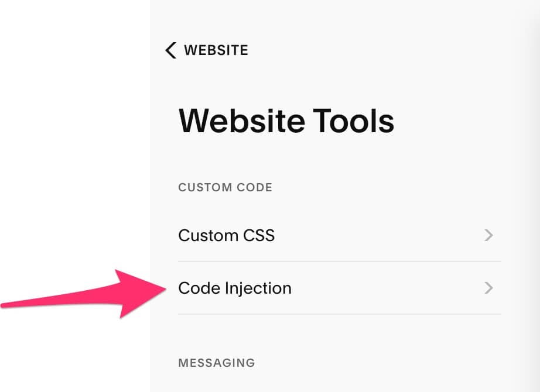Go back via the WEBSITE label
540x392 pixels.
click(x=216, y=50)
